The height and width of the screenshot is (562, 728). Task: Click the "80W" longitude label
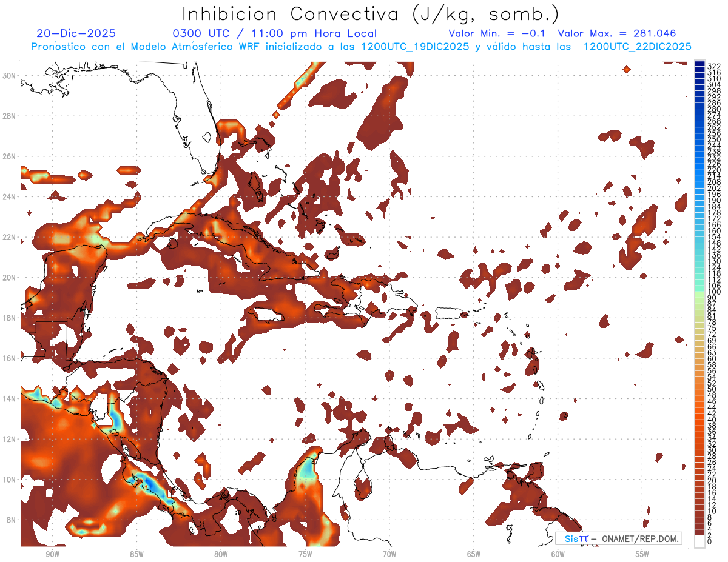click(221, 554)
